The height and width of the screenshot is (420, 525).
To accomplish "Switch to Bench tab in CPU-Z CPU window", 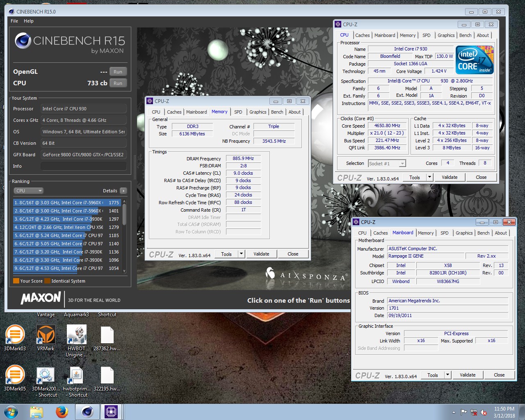I will click(466, 35).
